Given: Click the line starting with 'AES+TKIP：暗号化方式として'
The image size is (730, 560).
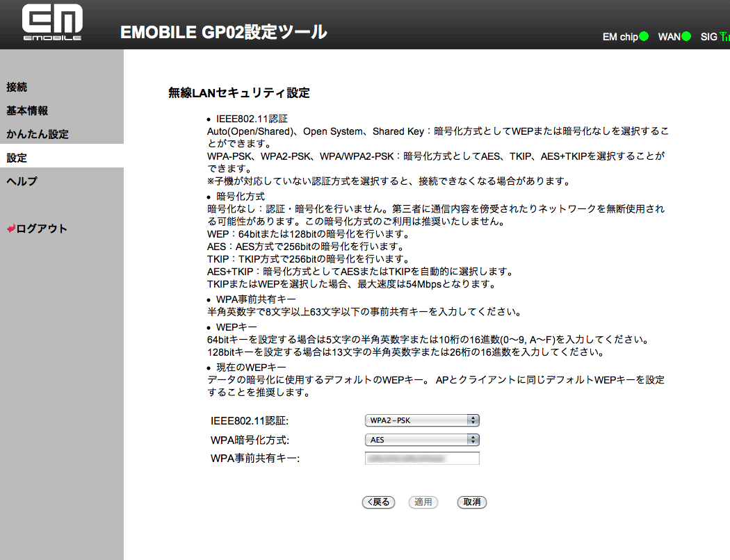Looking at the screenshot, I should 362,272.
